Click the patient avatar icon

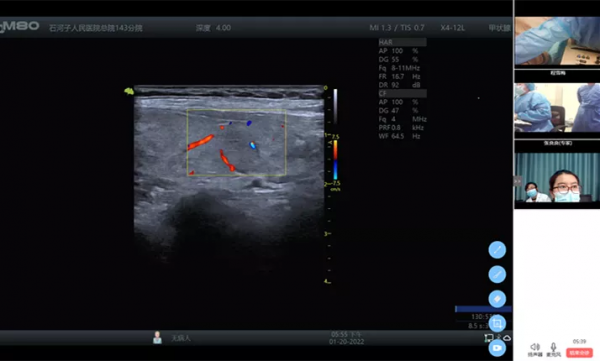coord(157,337)
